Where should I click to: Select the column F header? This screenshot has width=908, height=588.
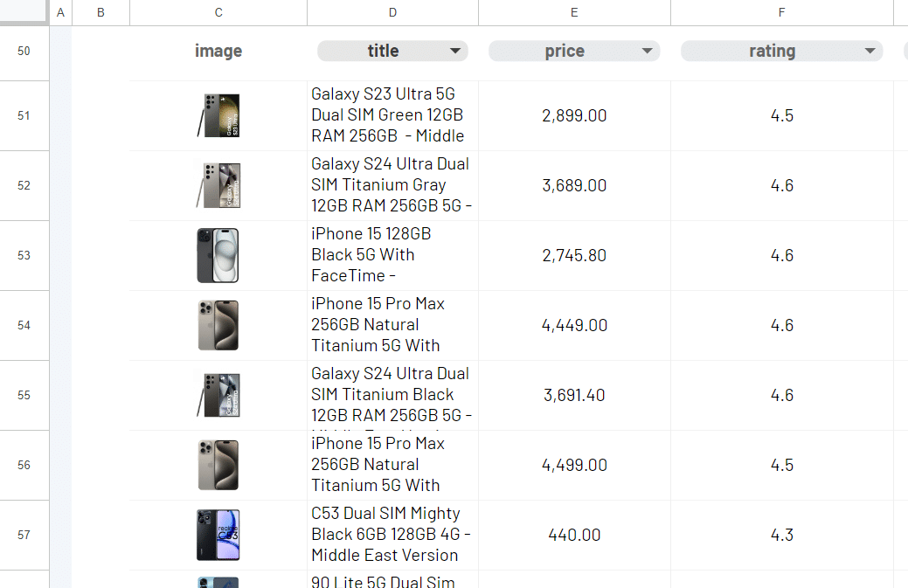781,12
